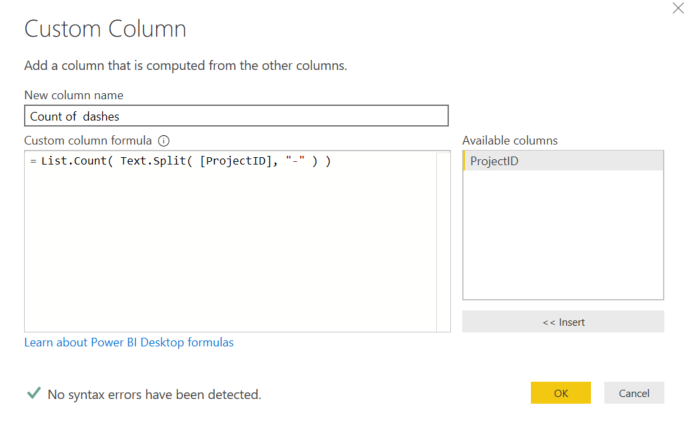Select ProjectID in Available columns
Viewport: 693px width, 426px height.
[563, 161]
